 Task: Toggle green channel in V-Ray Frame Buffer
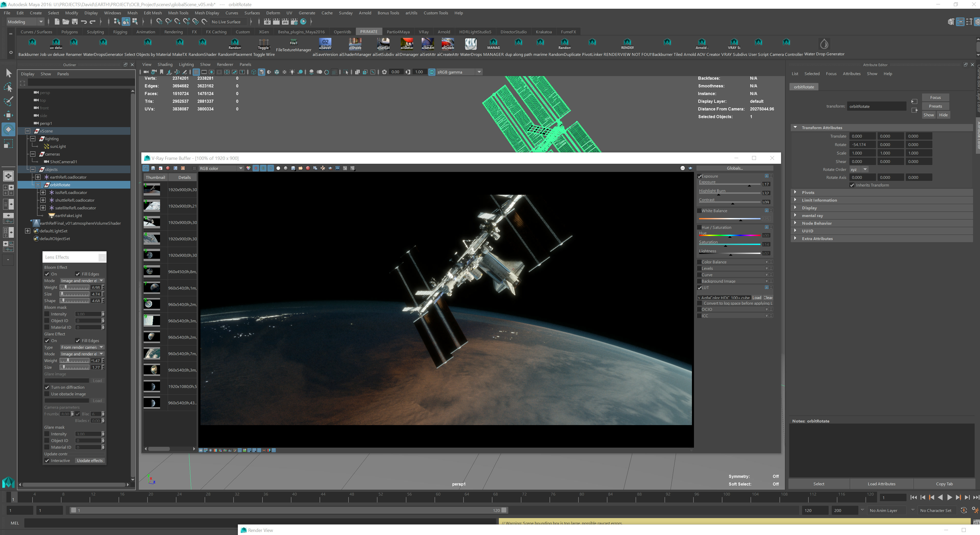263,168
